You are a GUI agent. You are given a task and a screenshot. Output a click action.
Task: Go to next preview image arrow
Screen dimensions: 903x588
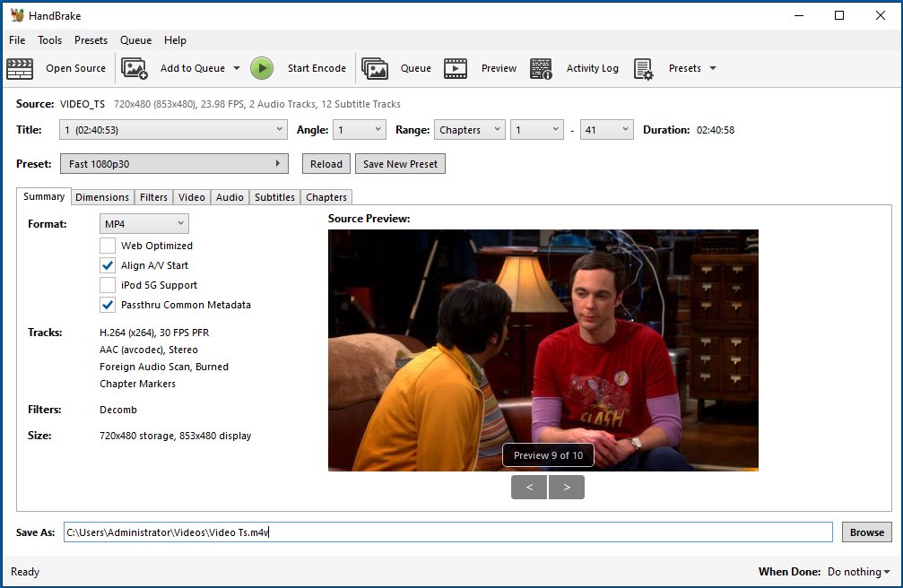567,487
